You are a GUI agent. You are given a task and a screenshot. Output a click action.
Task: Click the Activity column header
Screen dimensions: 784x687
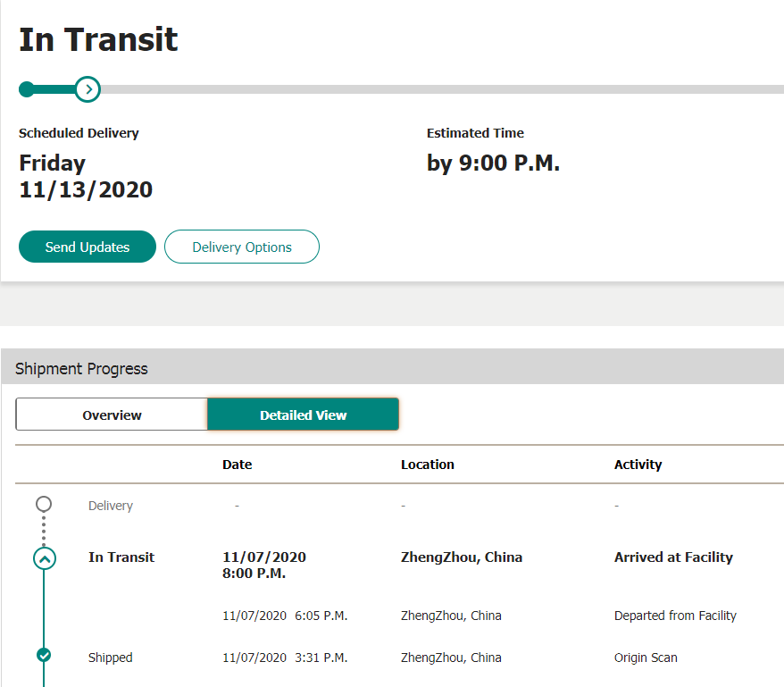pos(638,465)
